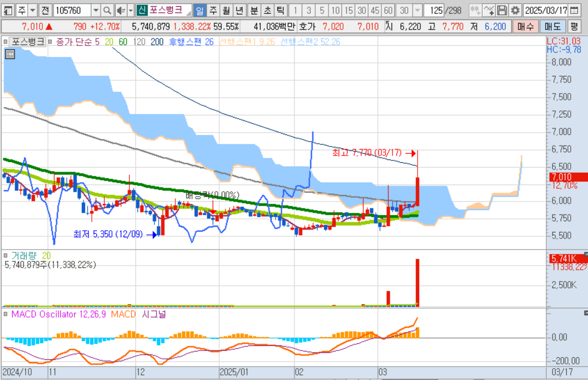Click the grid table icon on the chart
588x380 pixels.
pyautogui.click(x=10, y=55)
